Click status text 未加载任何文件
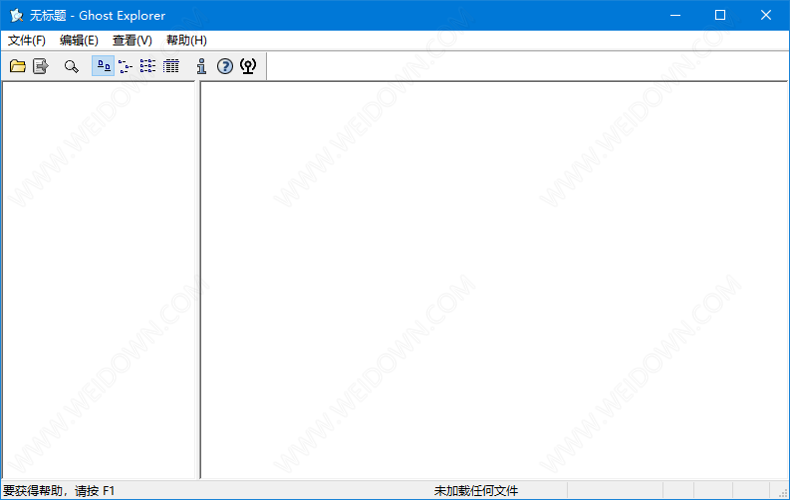Screen dimensions: 790x500 coord(476,490)
